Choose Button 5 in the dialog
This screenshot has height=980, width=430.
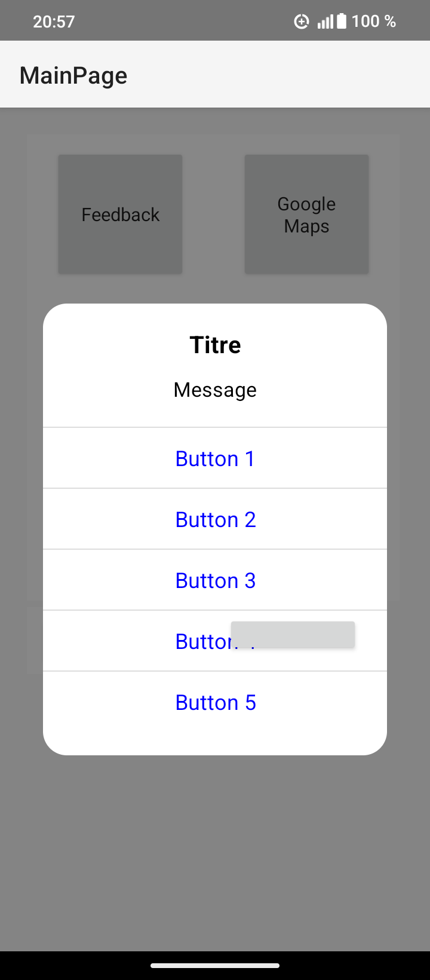(x=215, y=703)
